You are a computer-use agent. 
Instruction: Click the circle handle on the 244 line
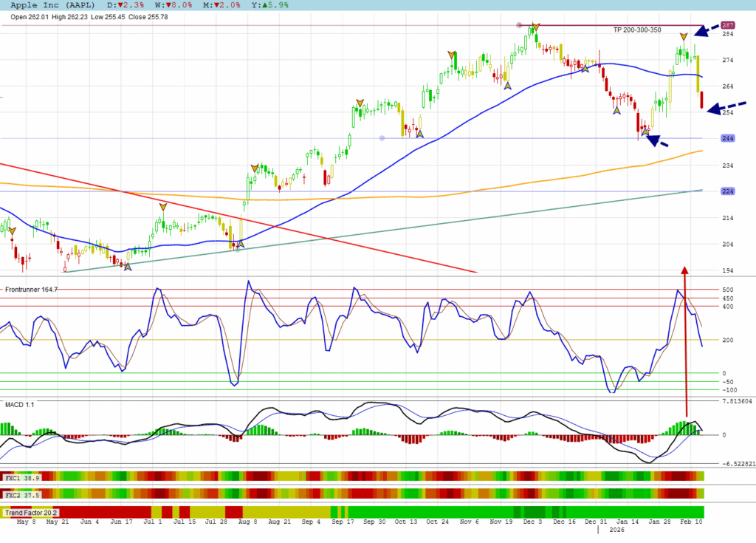point(382,138)
